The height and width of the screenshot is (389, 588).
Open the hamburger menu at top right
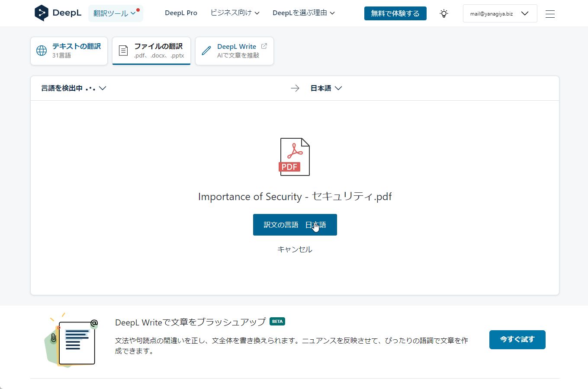pos(550,13)
